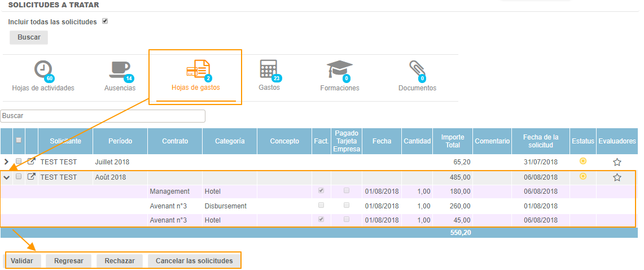Sort by the Período column header
The height and width of the screenshot is (270, 644).
tap(120, 141)
